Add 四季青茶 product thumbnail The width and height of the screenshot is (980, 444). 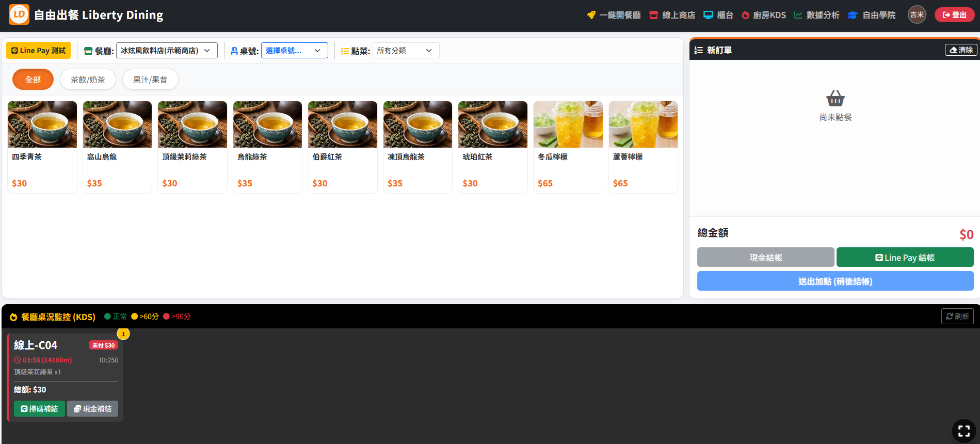[x=42, y=124]
